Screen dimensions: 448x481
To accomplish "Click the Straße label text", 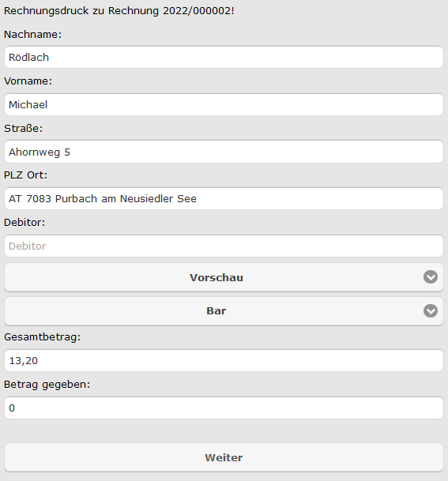I will click(x=24, y=128).
